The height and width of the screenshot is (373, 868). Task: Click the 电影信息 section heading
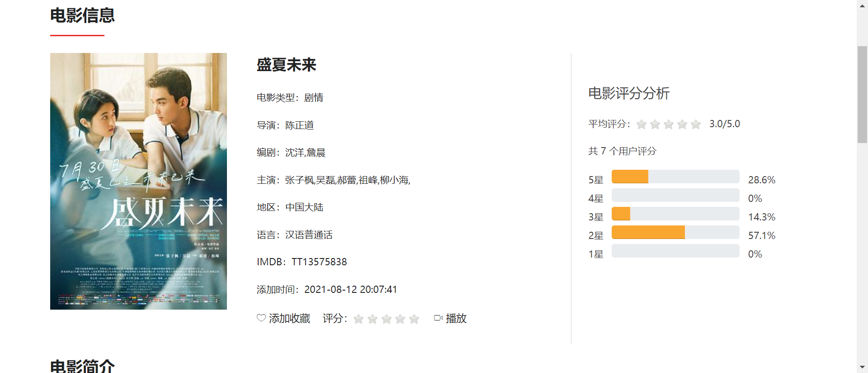click(x=82, y=15)
